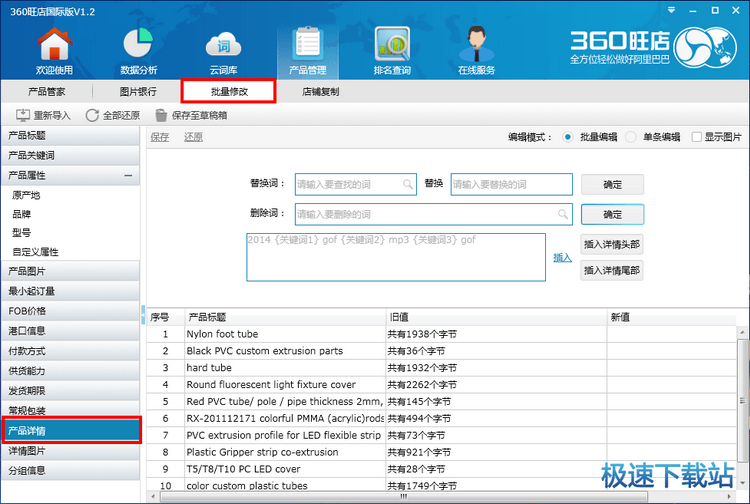Switch to 店铺复制 tab

pos(320,91)
